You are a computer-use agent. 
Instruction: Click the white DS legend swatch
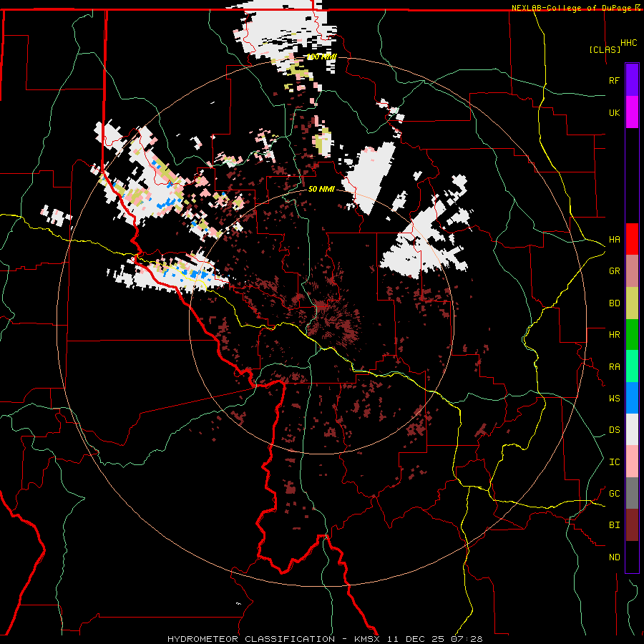[632, 429]
